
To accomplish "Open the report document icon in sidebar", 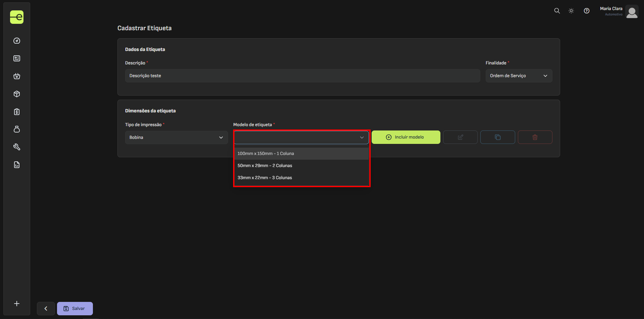I will (x=17, y=165).
